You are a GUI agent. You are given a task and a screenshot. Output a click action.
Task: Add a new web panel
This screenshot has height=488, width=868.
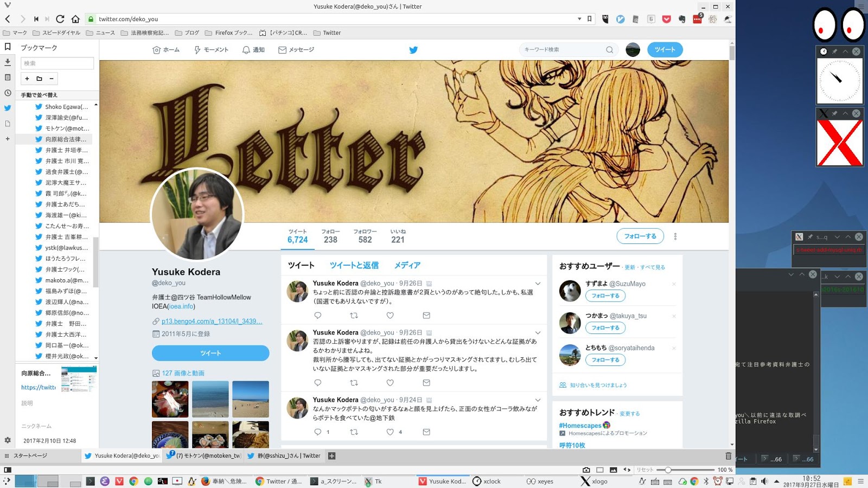(8, 139)
